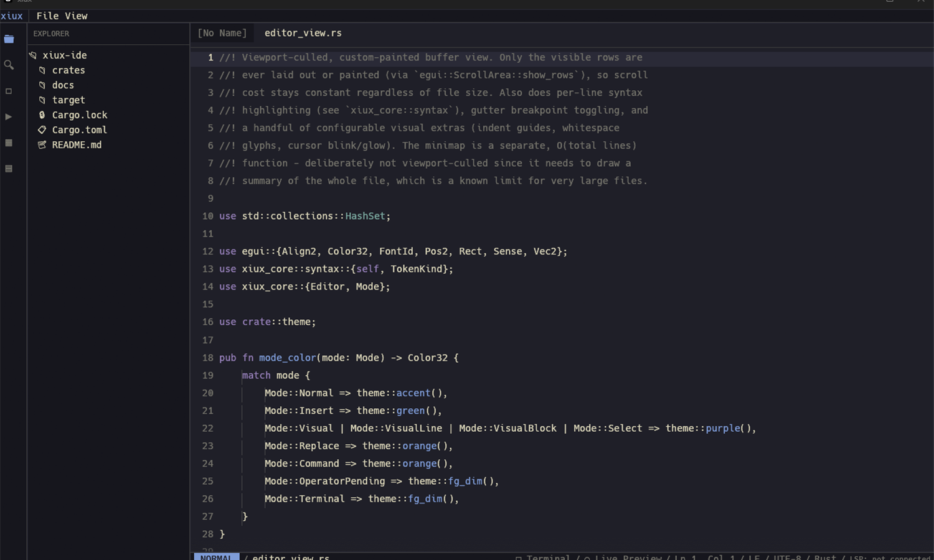Toggle breakpoint on gutter line 12
The width and height of the screenshot is (934, 560).
207,251
